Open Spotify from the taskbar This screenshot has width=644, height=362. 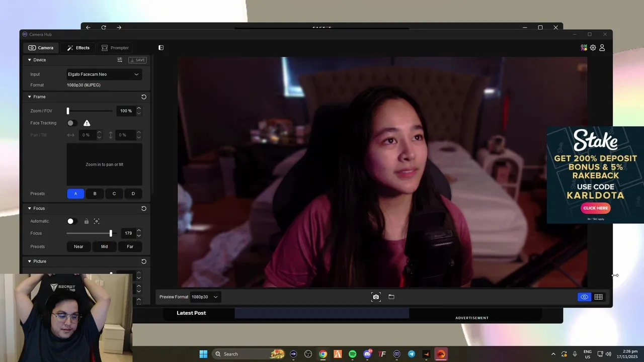tap(352, 354)
